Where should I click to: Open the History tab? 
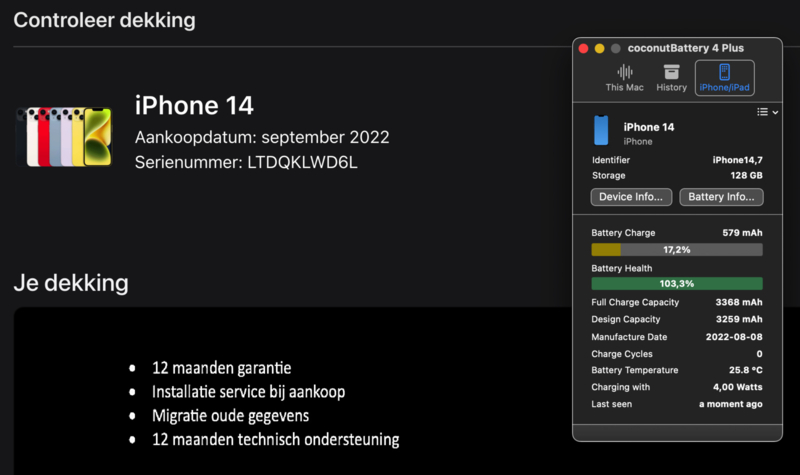[x=671, y=78]
